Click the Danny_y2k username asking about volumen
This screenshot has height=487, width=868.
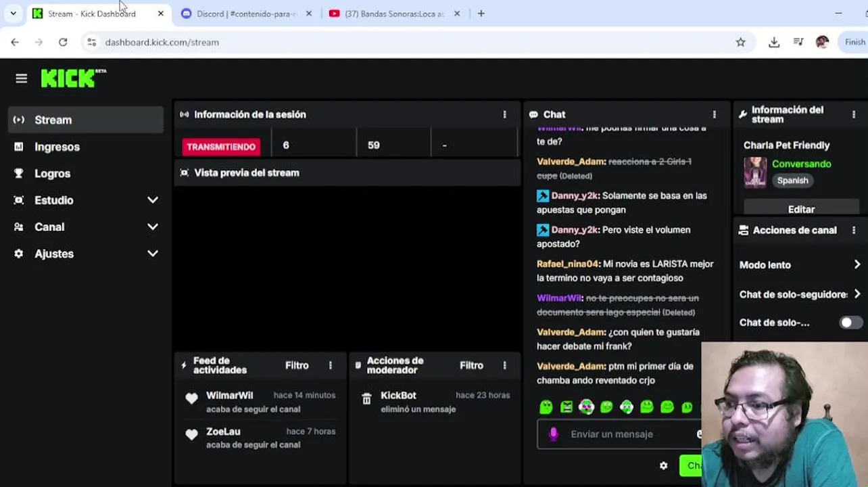coord(575,230)
